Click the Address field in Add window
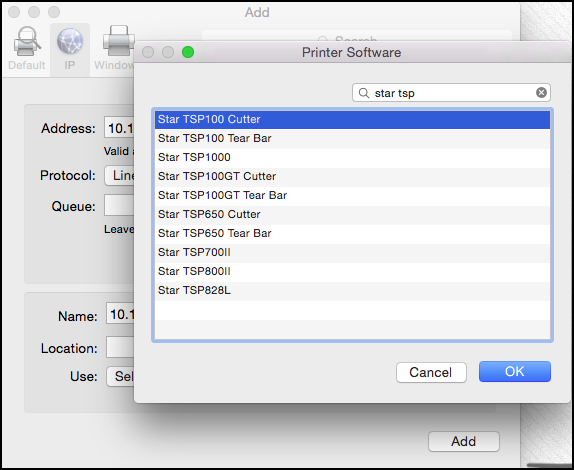Viewport: 574px width, 470px height. click(x=119, y=128)
